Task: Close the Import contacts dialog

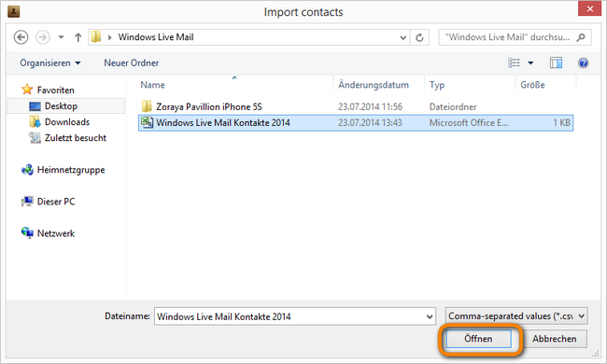Action: click(589, 8)
